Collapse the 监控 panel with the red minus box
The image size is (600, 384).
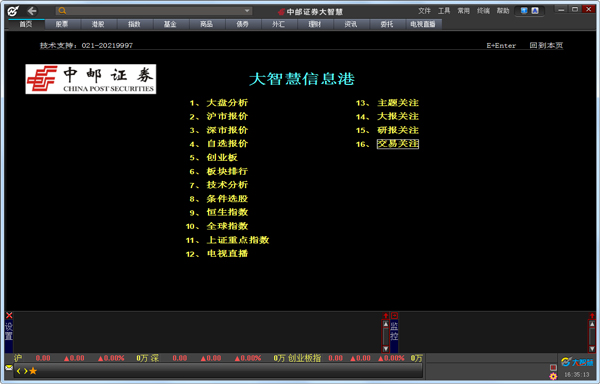(x=394, y=316)
